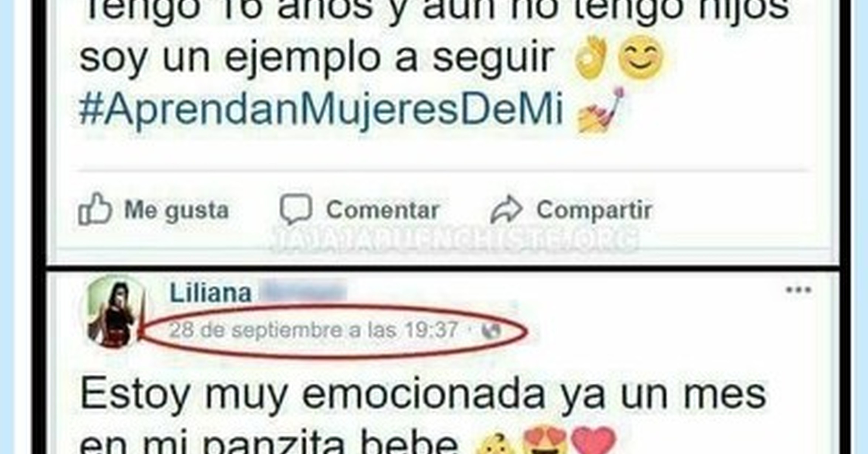Click the baby face emoji
Screen dimensions: 868x454
click(495, 444)
